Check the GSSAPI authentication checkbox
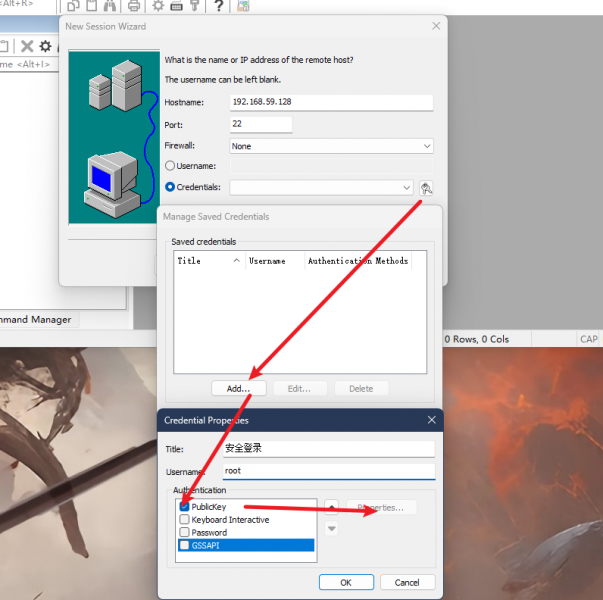 (x=185, y=545)
